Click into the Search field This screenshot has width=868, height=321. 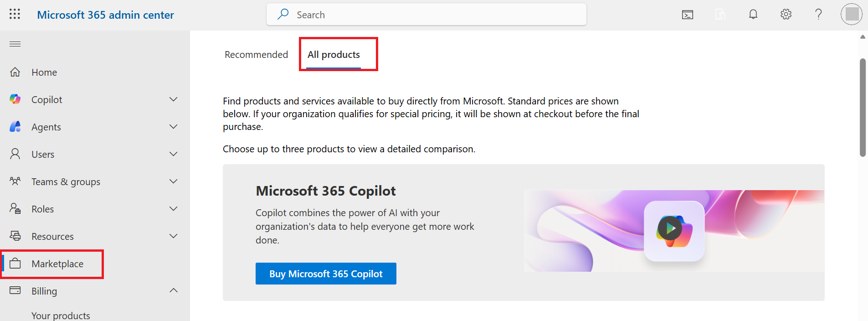pos(426,15)
